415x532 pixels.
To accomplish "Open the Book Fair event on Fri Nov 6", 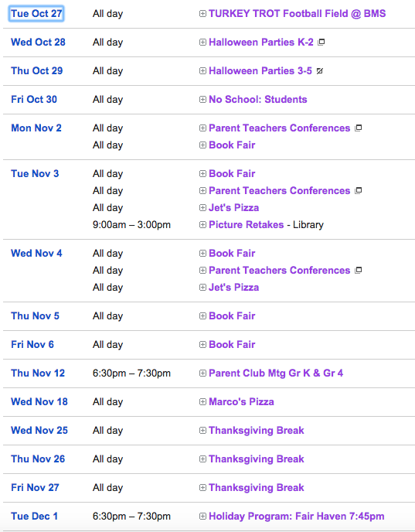I will point(232,345).
